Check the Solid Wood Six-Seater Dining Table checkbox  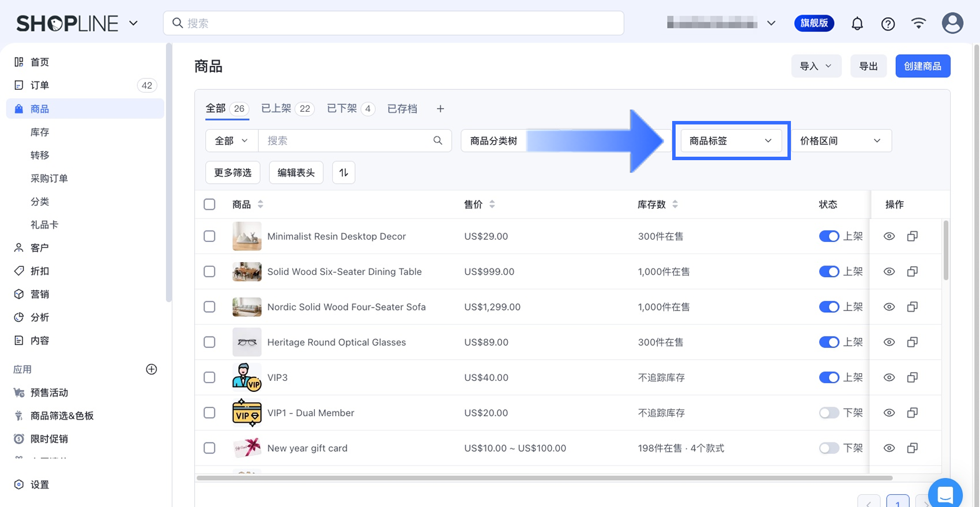pos(210,271)
